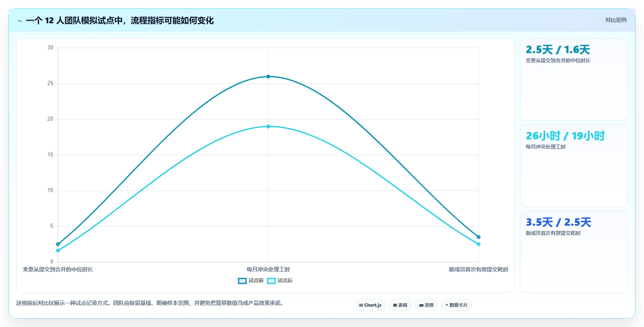Click the 试点后 data point at 19

click(x=268, y=126)
